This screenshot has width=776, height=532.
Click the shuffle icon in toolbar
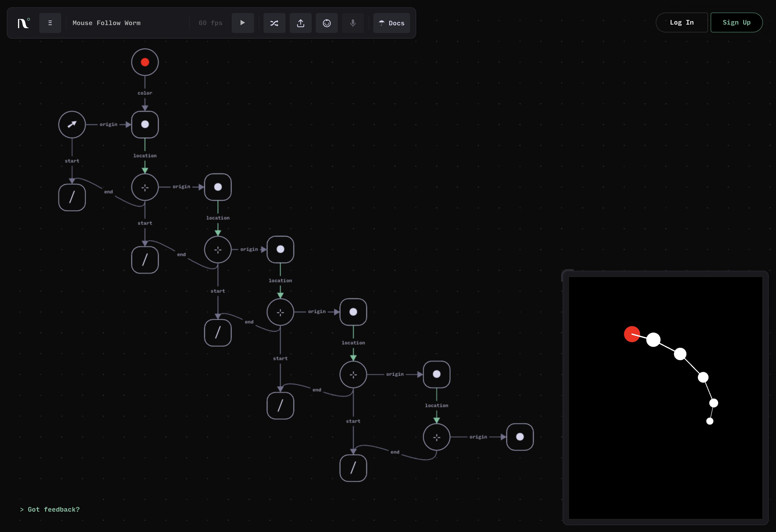274,23
